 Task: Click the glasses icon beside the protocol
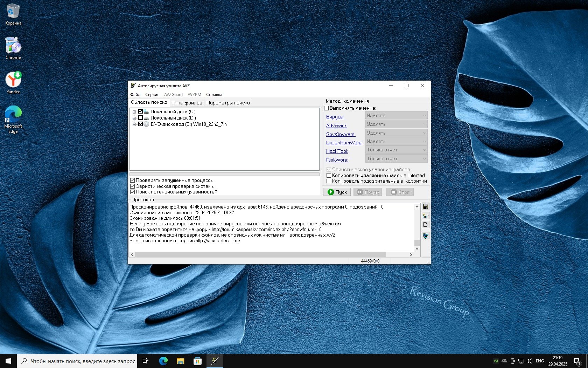425,216
